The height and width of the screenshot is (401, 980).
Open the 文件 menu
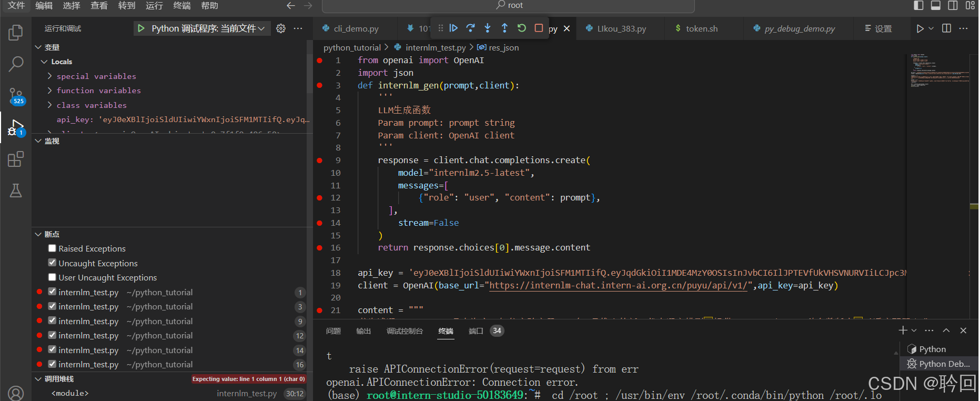tap(16, 5)
